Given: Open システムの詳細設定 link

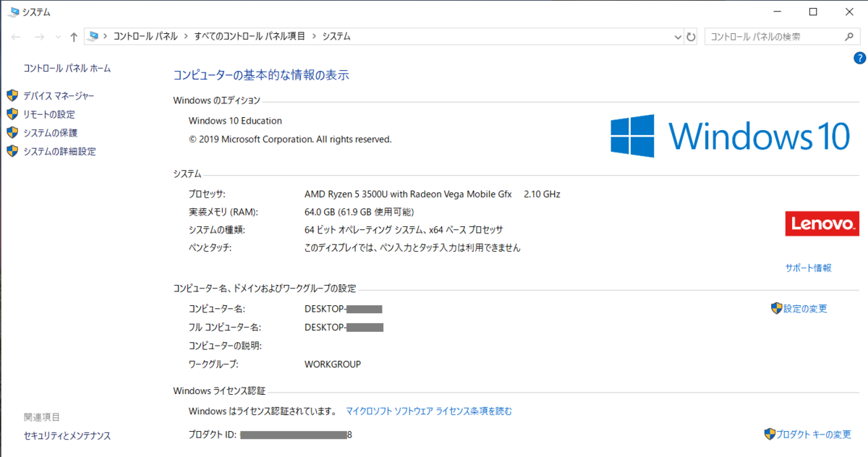Looking at the screenshot, I should tap(59, 152).
